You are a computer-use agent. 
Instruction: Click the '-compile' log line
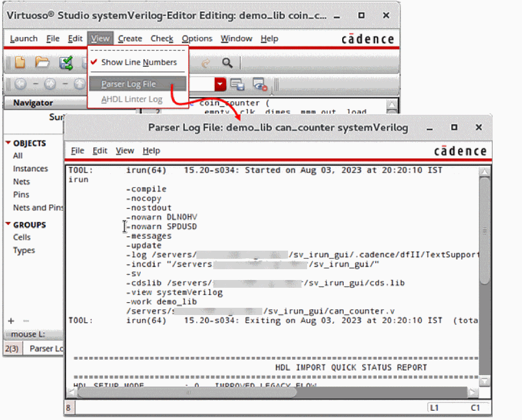[146, 189]
